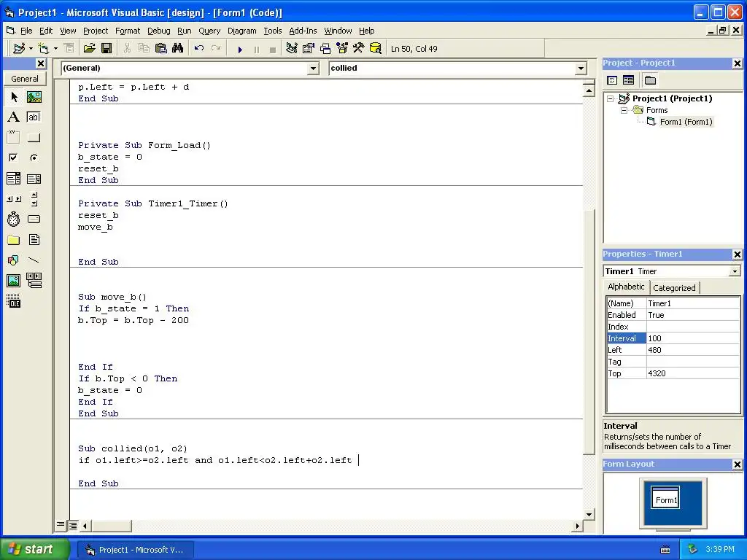
Task: Switch to Procedure View button
Action: click(x=61, y=525)
